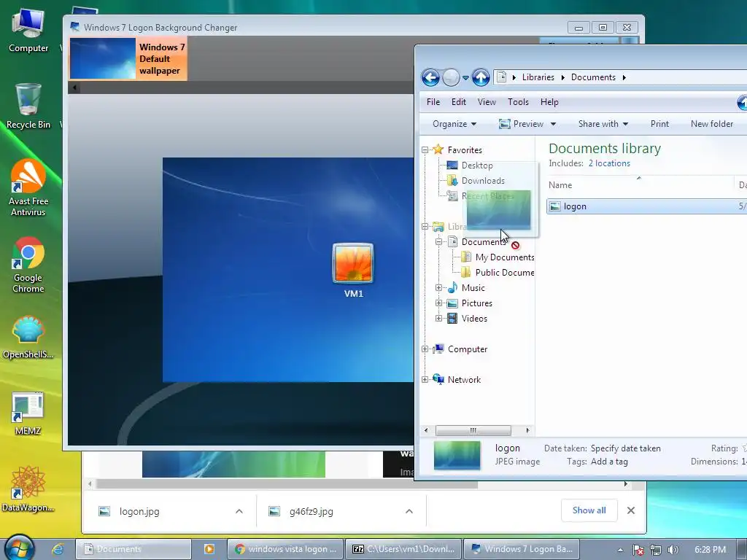This screenshot has width=747, height=560.
Task: Click the wallpaper strip left scroll arrow
Action: click(x=74, y=87)
